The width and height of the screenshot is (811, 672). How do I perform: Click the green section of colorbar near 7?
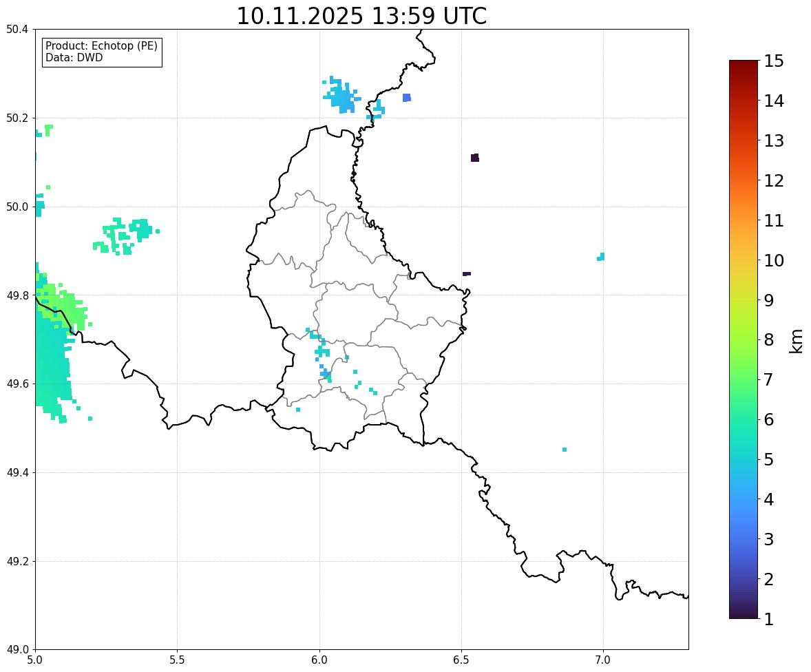tap(744, 379)
